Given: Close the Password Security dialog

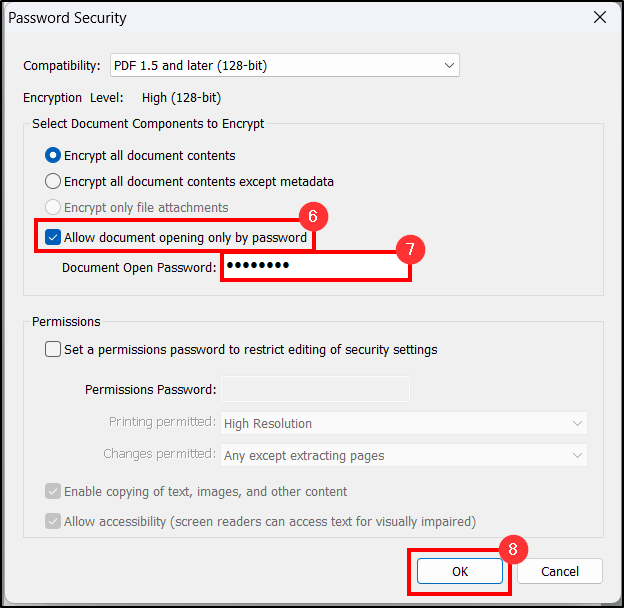Looking at the screenshot, I should point(599,18).
